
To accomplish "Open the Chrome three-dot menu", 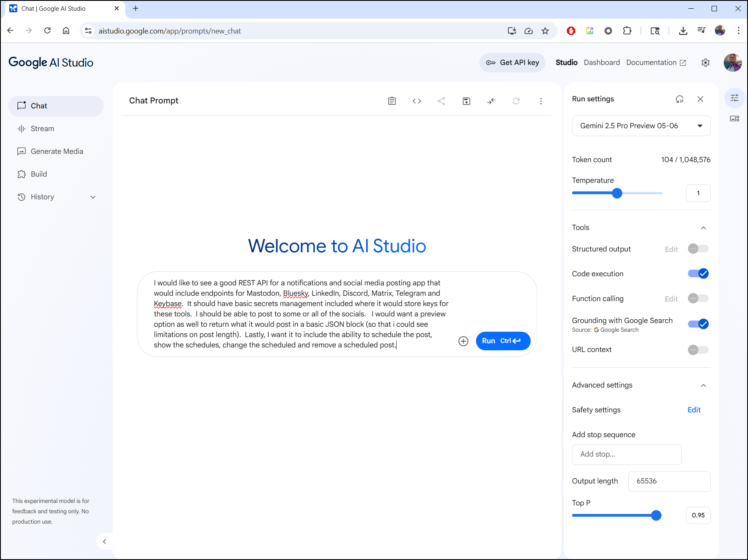I will (x=738, y=31).
